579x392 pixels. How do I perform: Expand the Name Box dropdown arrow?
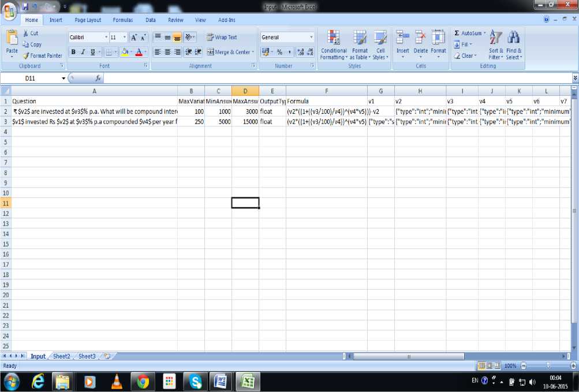tap(63, 79)
